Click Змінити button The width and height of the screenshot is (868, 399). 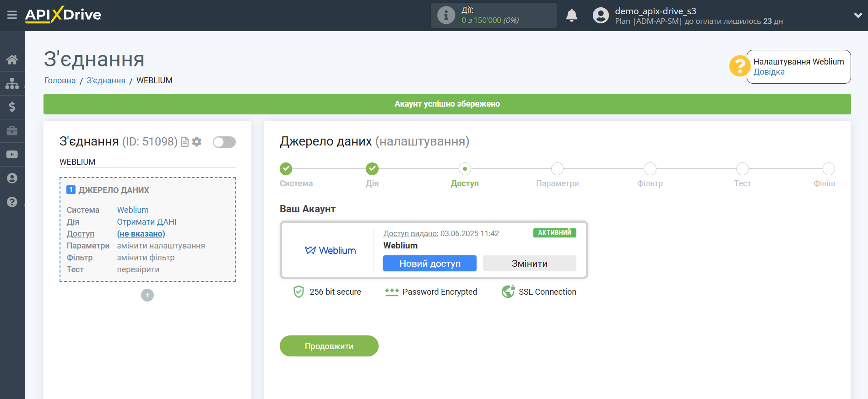pyautogui.click(x=530, y=264)
